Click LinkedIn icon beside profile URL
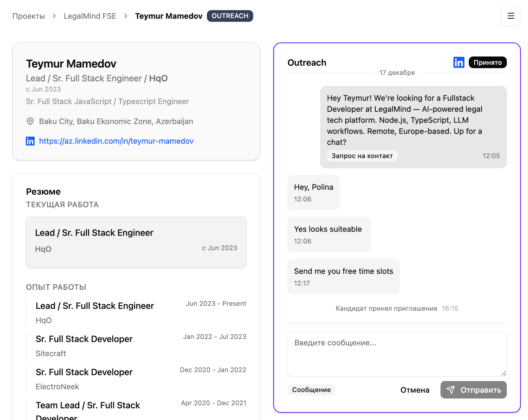The image size is (528, 420). point(30,141)
